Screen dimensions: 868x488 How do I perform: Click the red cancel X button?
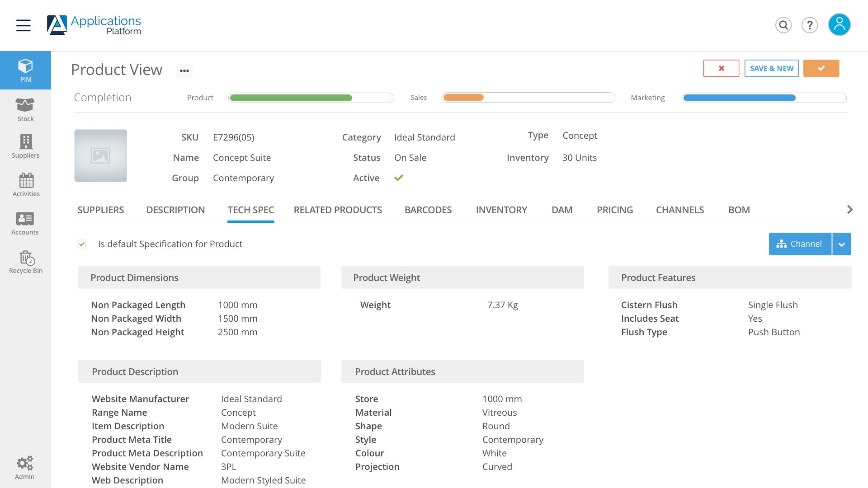coord(721,68)
